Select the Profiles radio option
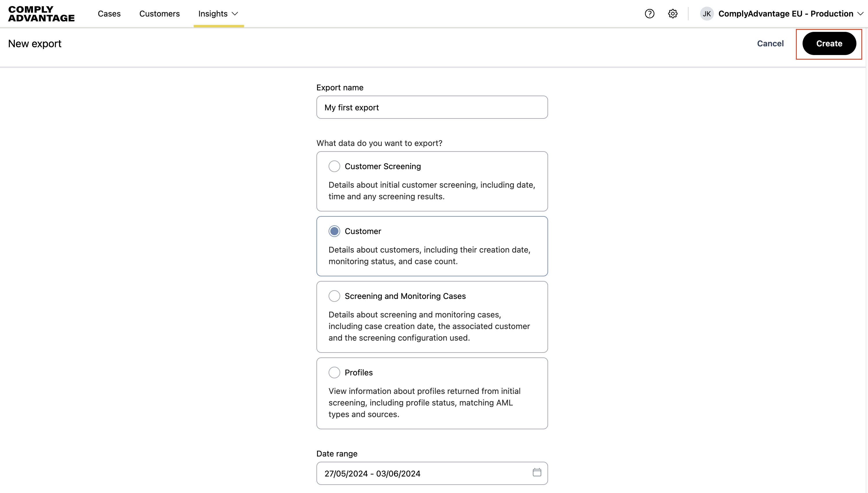868x493 pixels. [334, 373]
